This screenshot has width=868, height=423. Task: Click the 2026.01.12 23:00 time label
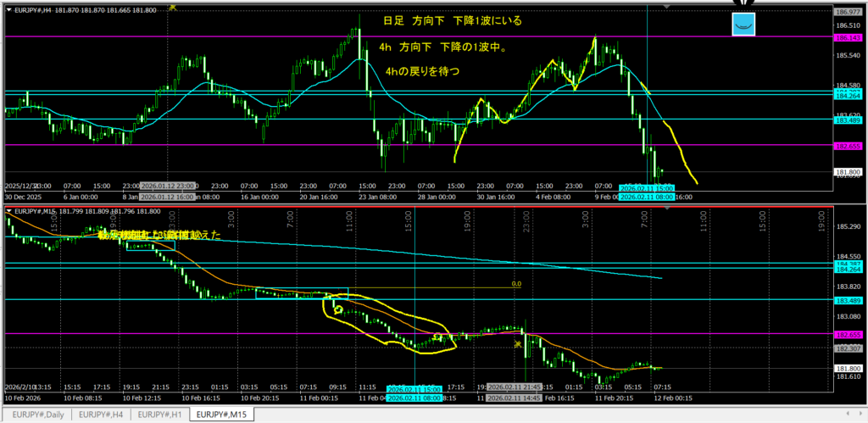pos(169,186)
